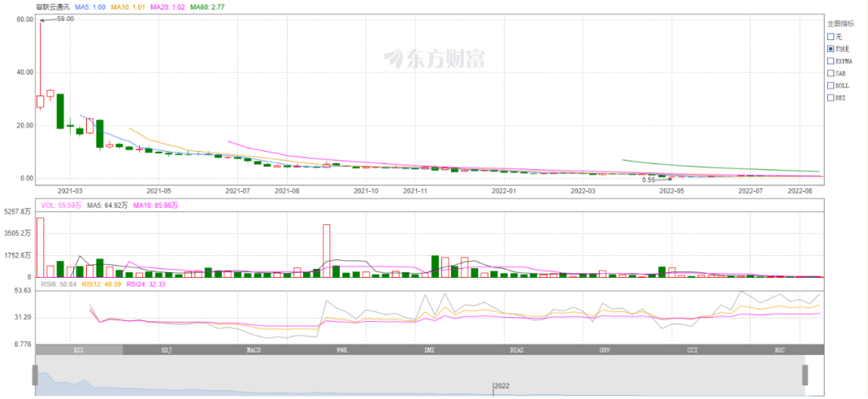The width and height of the screenshot is (868, 399).
Task: Show the W%R indicator tab
Action: 342,350
